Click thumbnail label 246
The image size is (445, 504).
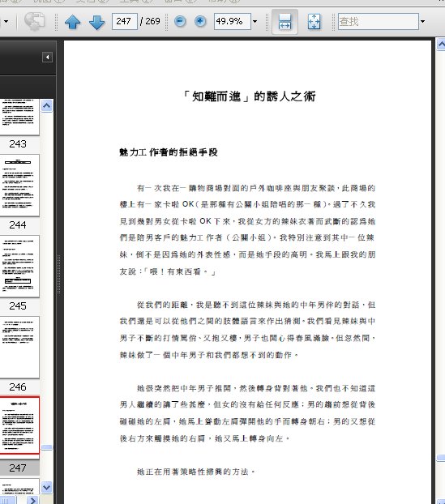pos(18,387)
